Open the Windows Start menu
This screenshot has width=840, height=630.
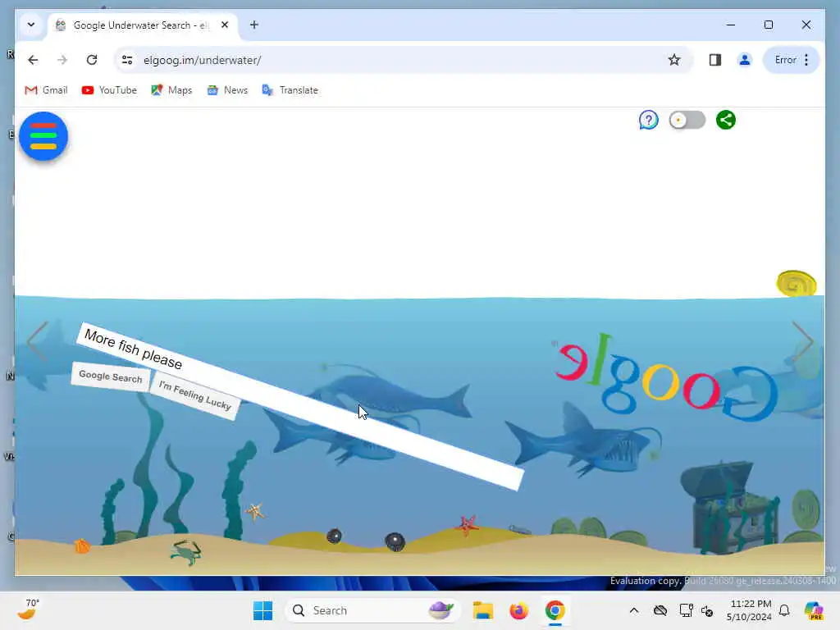[x=262, y=610]
